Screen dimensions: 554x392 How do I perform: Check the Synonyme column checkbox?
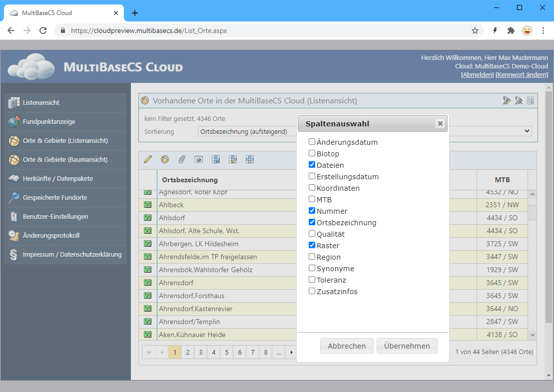click(x=312, y=269)
